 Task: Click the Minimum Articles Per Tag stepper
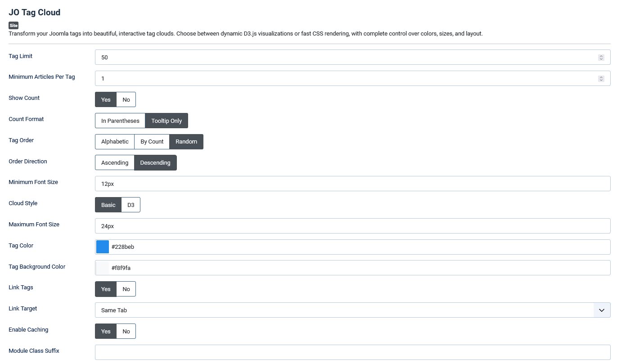tap(601, 78)
